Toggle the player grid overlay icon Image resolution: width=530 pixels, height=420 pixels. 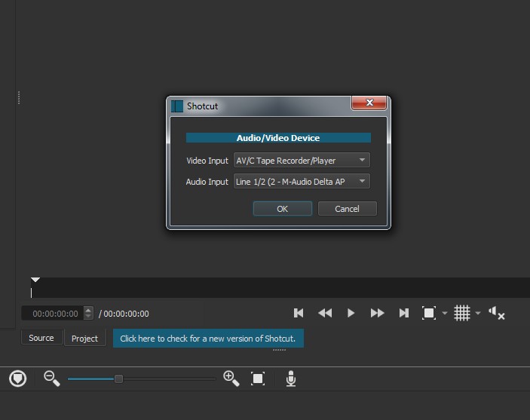click(x=462, y=313)
